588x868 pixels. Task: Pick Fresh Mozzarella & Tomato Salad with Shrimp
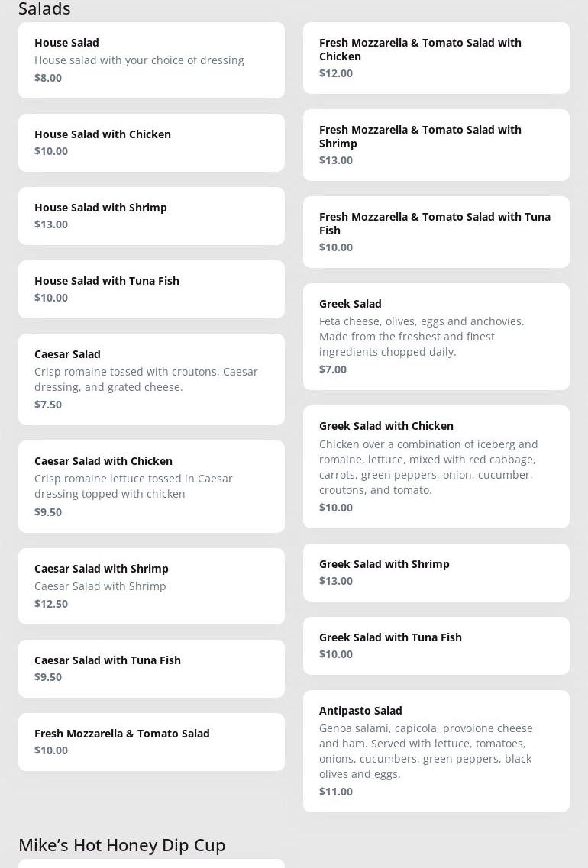click(x=436, y=144)
